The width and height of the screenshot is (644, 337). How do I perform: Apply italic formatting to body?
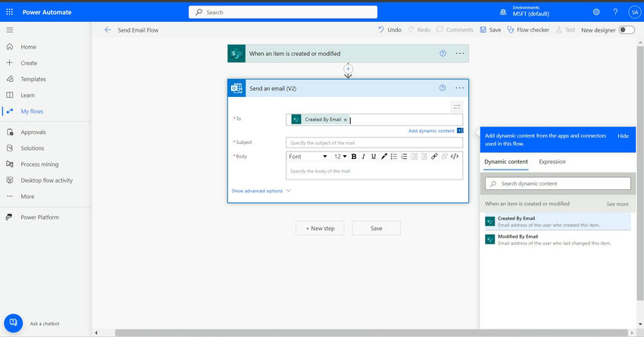click(x=364, y=157)
